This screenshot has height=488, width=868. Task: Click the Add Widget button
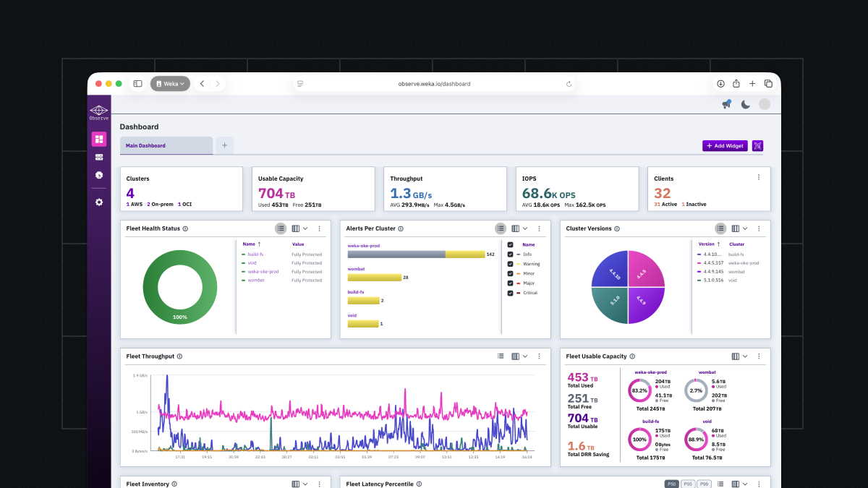(x=725, y=146)
